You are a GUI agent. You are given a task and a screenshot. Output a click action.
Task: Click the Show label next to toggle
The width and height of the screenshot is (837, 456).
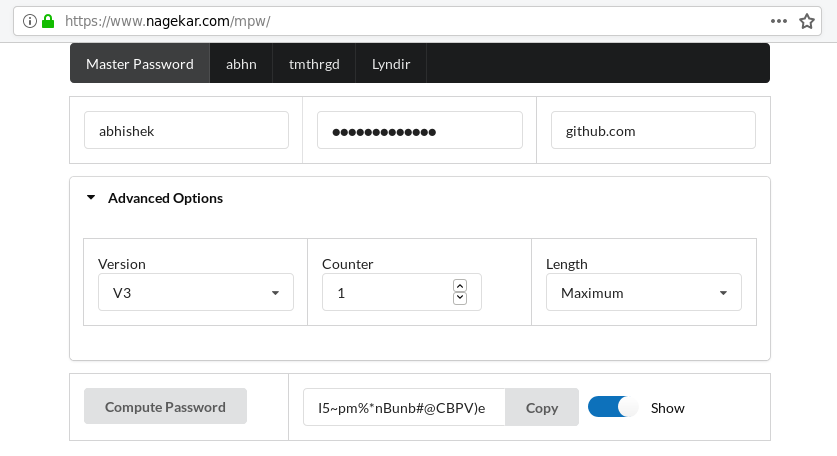pos(667,408)
